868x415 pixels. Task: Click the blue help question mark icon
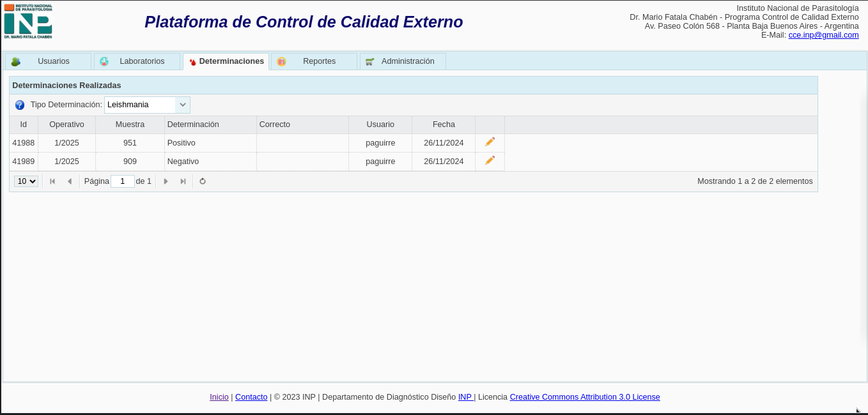20,105
